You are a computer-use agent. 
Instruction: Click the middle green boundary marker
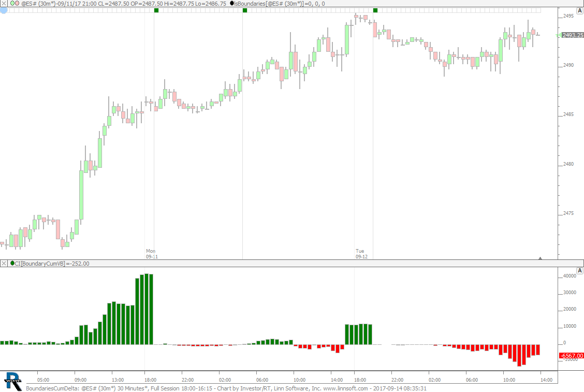point(245,10)
